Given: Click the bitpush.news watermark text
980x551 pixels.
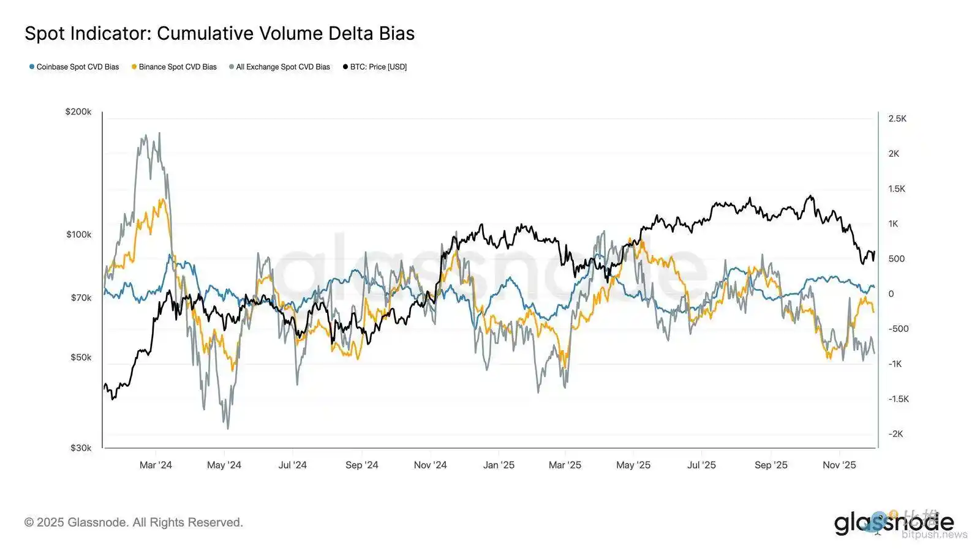Looking at the screenshot, I should (935, 535).
